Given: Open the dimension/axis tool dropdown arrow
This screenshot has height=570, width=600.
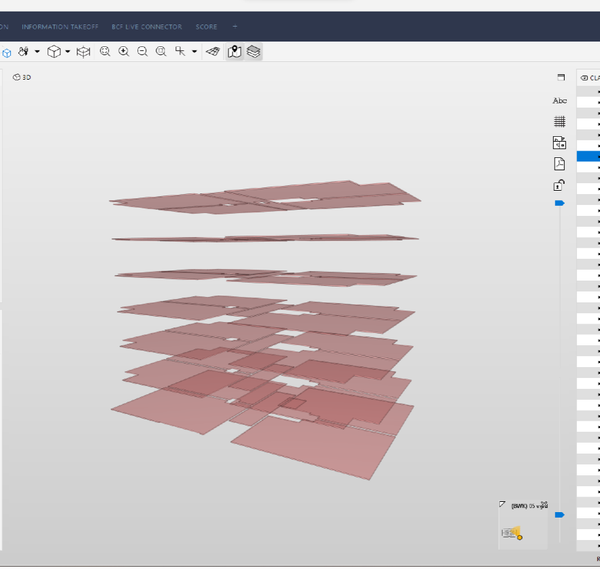Looking at the screenshot, I should click(194, 52).
